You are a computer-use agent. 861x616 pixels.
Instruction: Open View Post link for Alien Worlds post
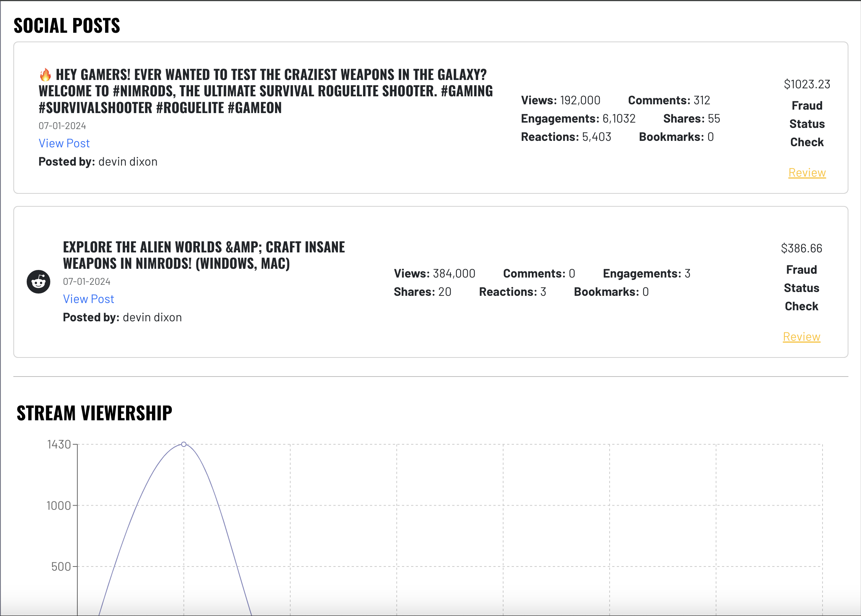click(88, 299)
